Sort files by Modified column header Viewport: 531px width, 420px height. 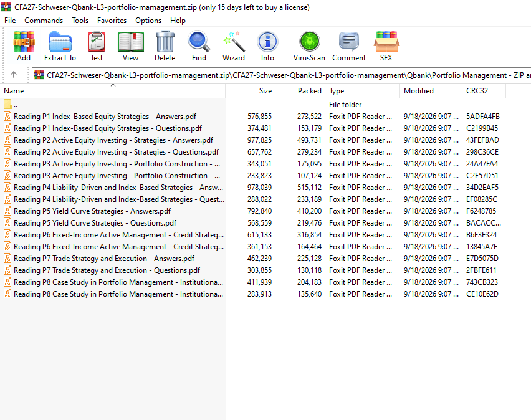431,91
